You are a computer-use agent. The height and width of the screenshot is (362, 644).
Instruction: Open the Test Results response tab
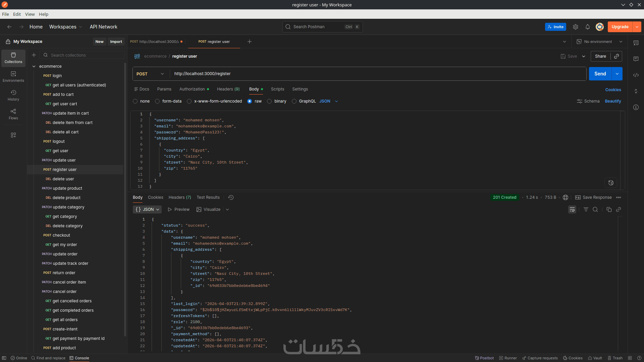[x=208, y=197]
